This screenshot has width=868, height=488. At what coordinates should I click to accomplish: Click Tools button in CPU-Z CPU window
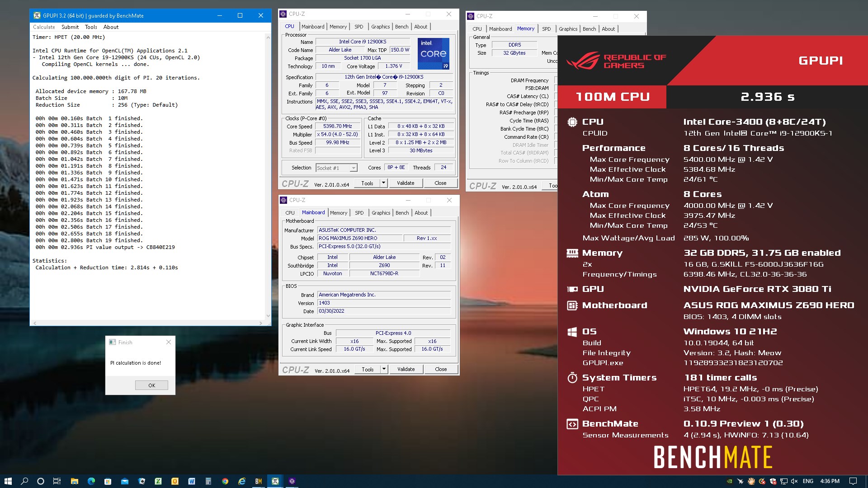pyautogui.click(x=367, y=183)
